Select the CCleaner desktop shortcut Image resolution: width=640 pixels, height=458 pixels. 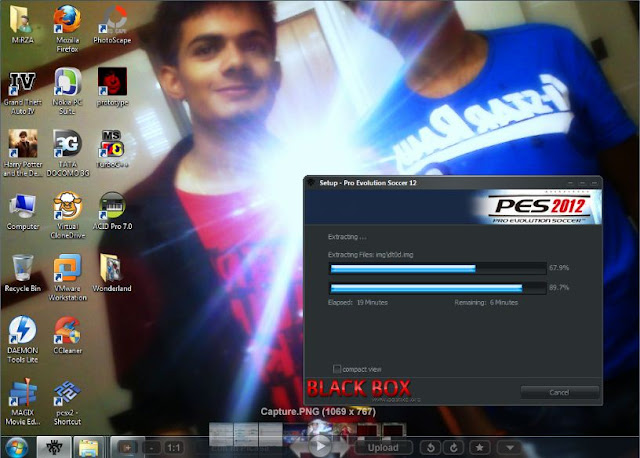(67, 336)
